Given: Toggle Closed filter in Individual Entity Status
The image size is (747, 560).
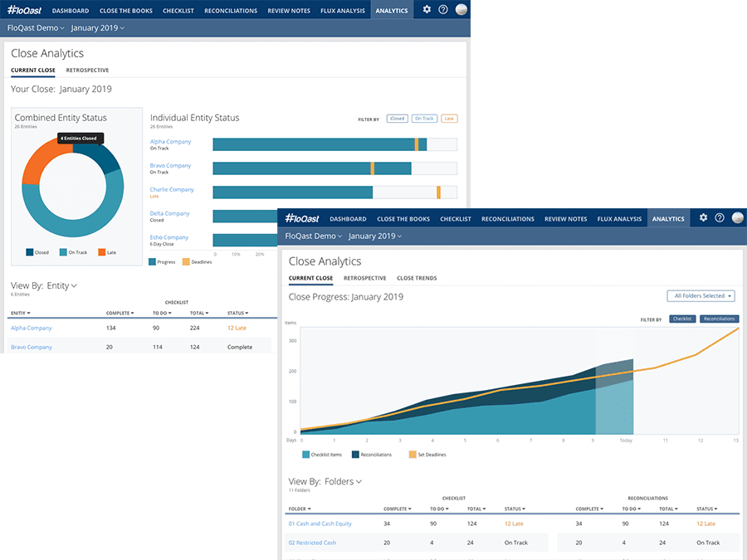Looking at the screenshot, I should point(397,119).
